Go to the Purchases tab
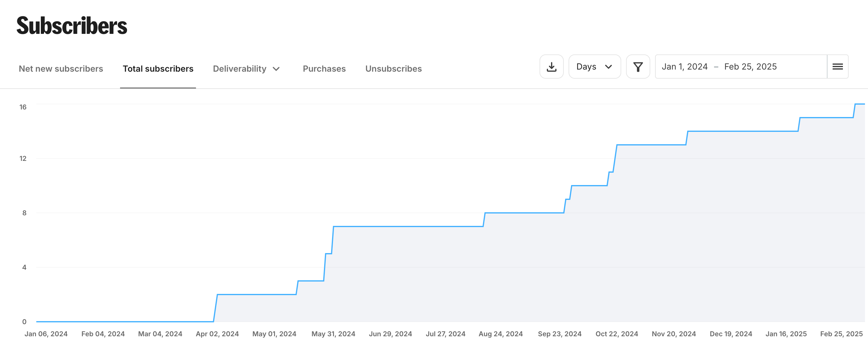The height and width of the screenshot is (355, 868). pos(324,69)
